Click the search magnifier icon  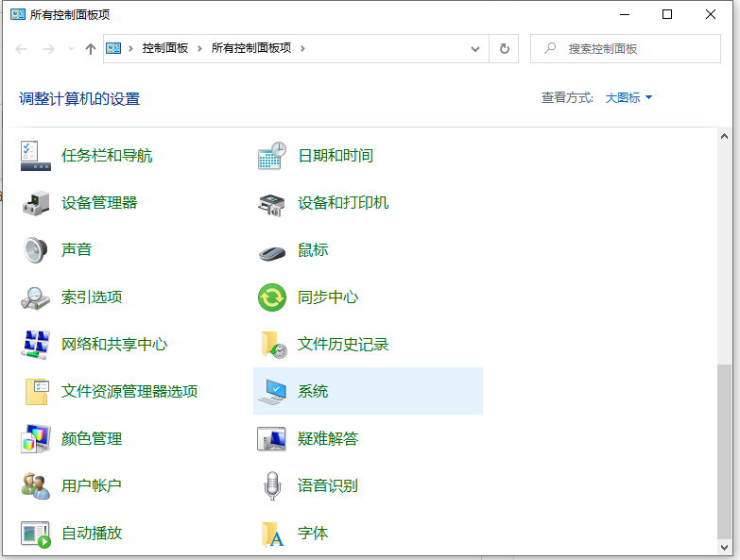[550, 48]
